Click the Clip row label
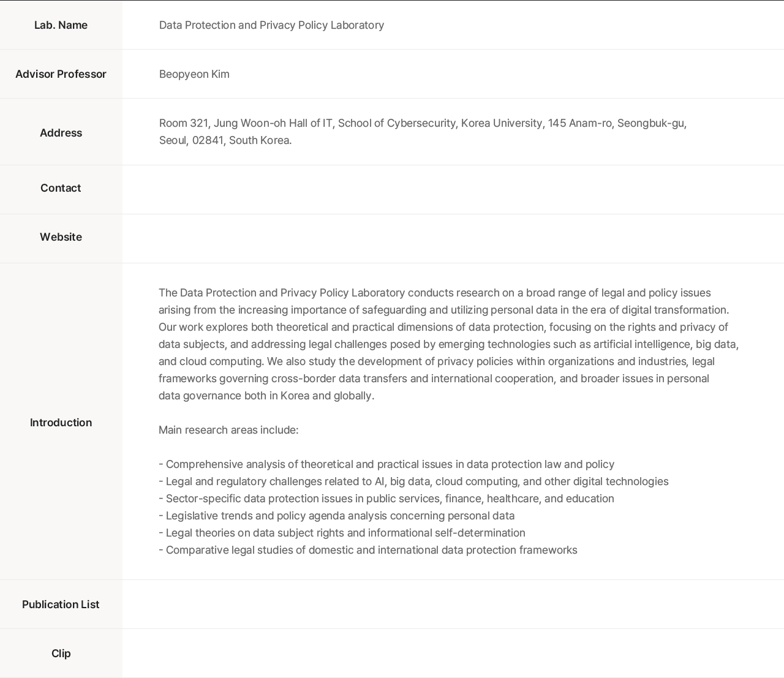Screen dimensions: 784x678 [61, 654]
